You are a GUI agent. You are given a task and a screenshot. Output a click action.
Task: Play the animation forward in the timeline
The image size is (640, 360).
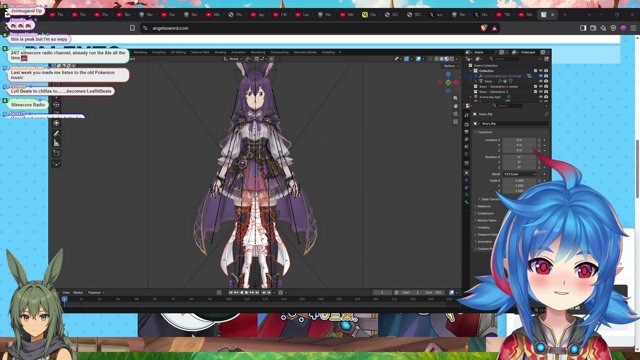[247, 293]
